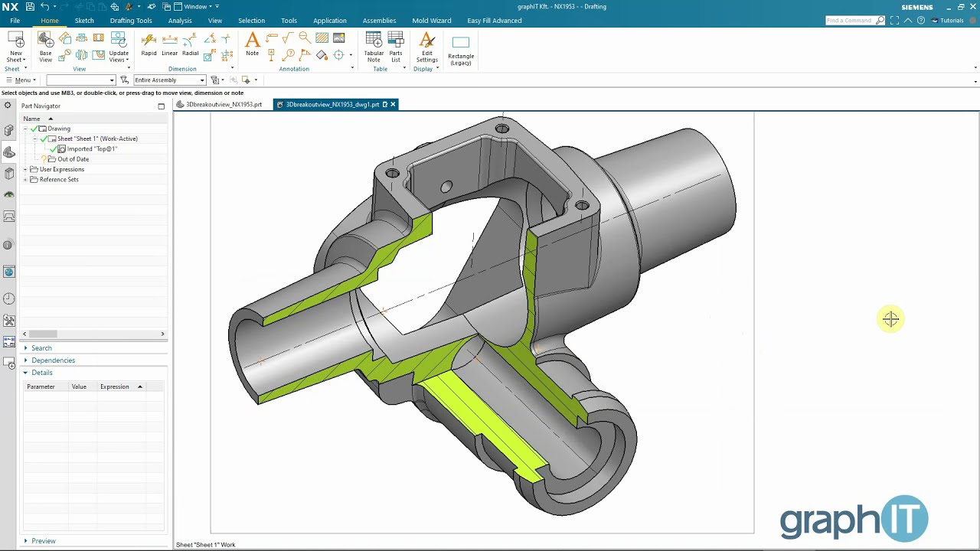Image resolution: width=980 pixels, height=551 pixels.
Task: Click the selection filter funnel icon
Action: [x=125, y=80]
